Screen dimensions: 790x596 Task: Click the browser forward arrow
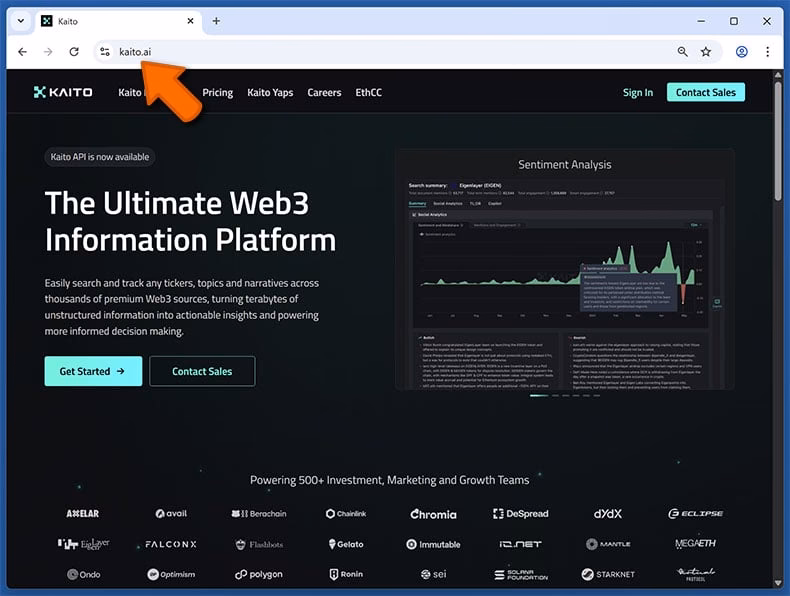tap(48, 52)
